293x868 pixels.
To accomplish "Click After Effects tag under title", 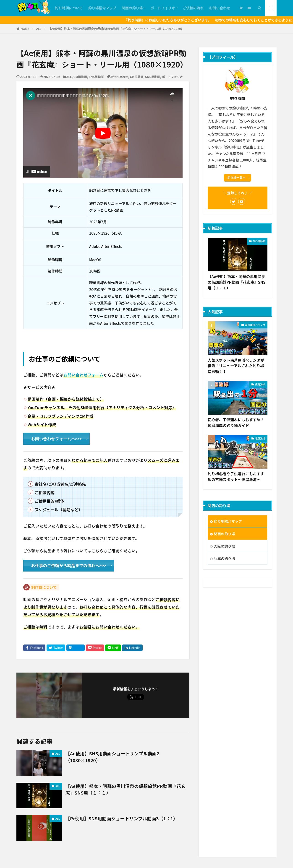I will click(x=119, y=77).
